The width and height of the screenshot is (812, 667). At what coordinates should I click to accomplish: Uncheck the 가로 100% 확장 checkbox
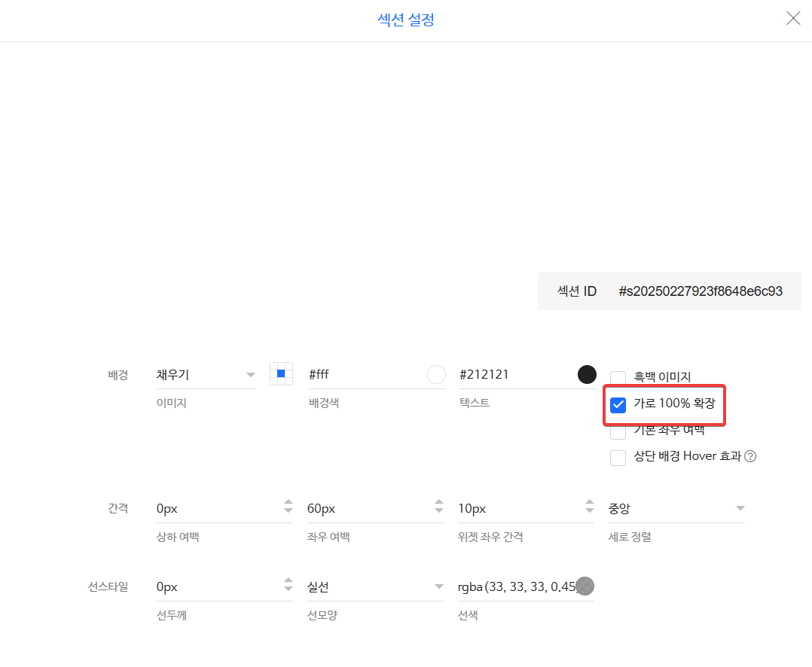(x=618, y=405)
